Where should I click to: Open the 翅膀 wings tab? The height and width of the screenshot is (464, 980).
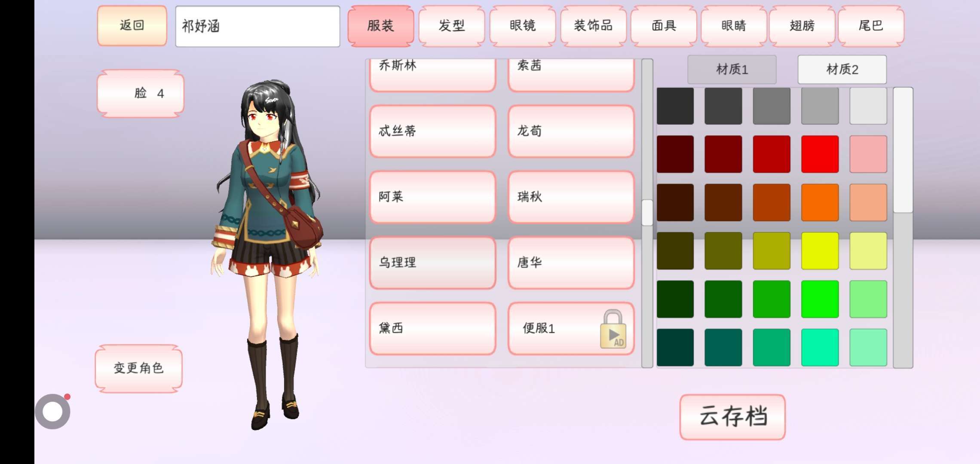(802, 26)
